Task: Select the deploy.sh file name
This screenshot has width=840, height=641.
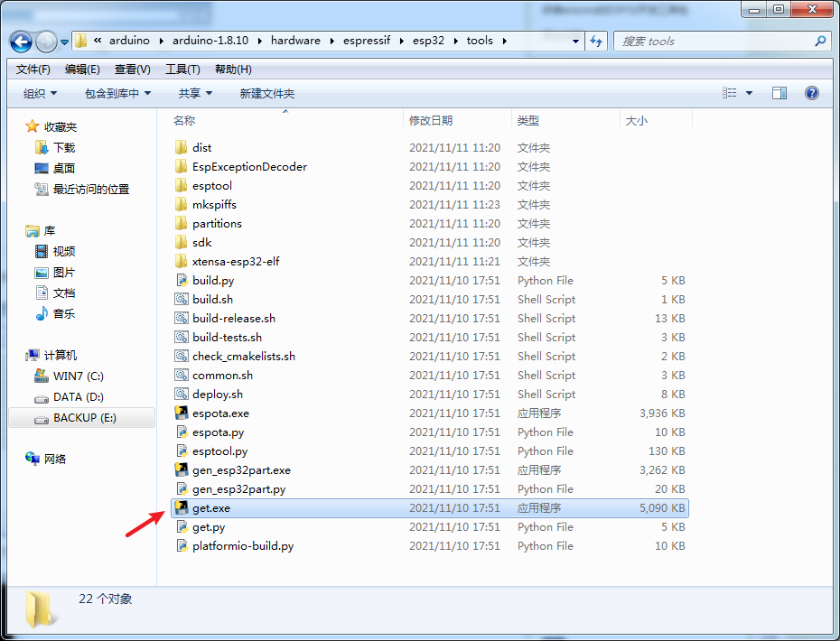Action: pyautogui.click(x=218, y=395)
